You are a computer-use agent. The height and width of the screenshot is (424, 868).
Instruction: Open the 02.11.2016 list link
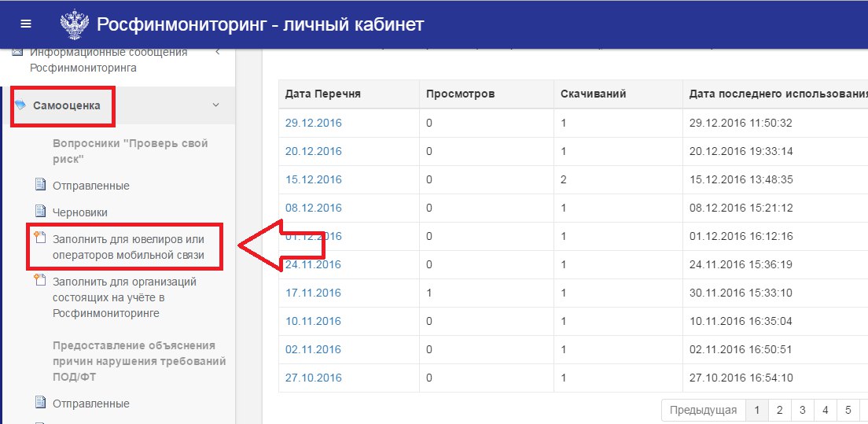click(314, 349)
